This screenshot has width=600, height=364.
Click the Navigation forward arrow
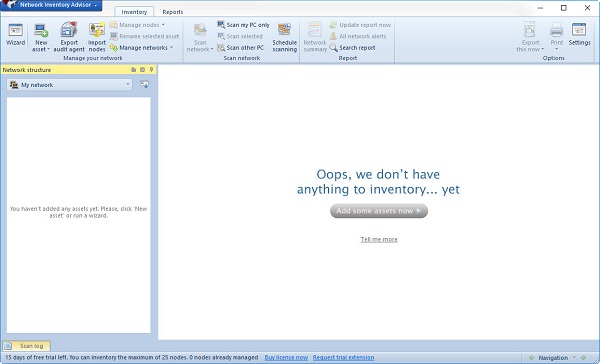584,357
